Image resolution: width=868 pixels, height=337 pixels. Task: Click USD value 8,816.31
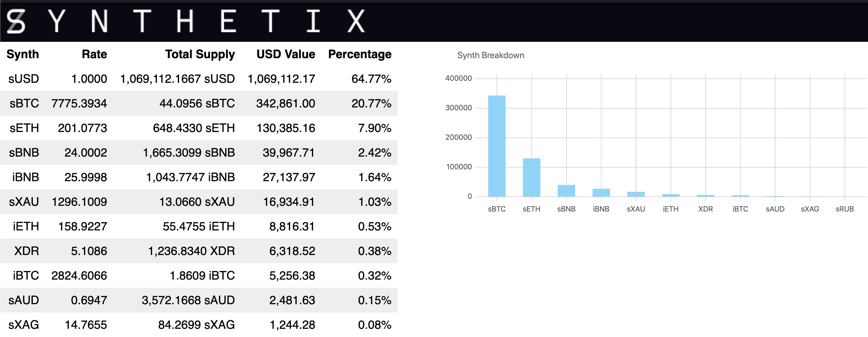tap(292, 226)
